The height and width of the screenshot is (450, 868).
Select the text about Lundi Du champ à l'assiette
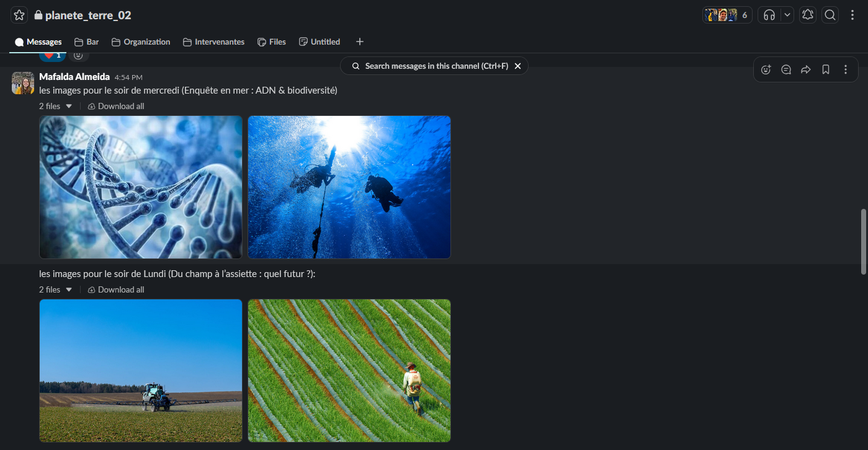click(177, 274)
